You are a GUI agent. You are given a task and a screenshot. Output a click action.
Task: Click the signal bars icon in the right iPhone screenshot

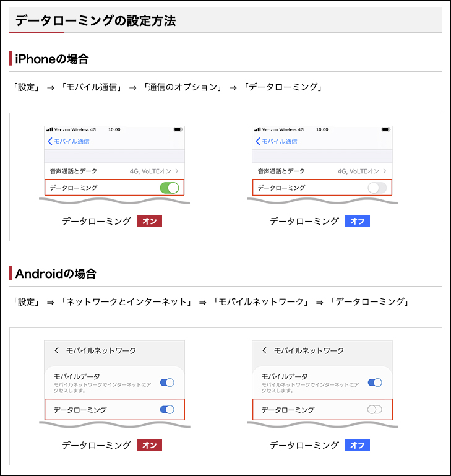pyautogui.click(x=257, y=130)
